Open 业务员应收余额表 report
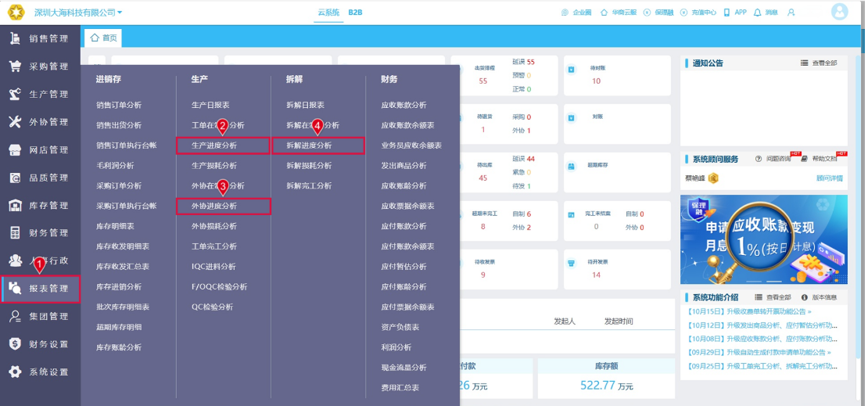Image resolution: width=868 pixels, height=406 pixels. [x=411, y=146]
